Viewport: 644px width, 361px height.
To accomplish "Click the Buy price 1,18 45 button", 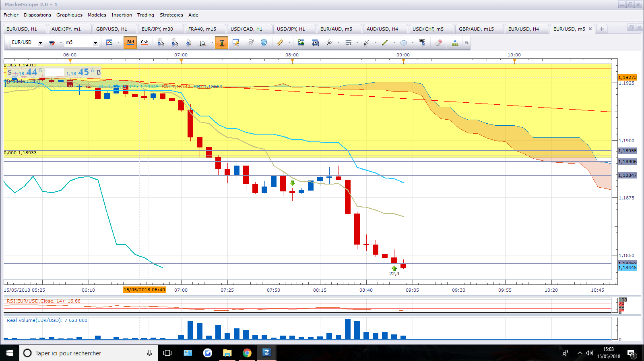I will [x=83, y=73].
